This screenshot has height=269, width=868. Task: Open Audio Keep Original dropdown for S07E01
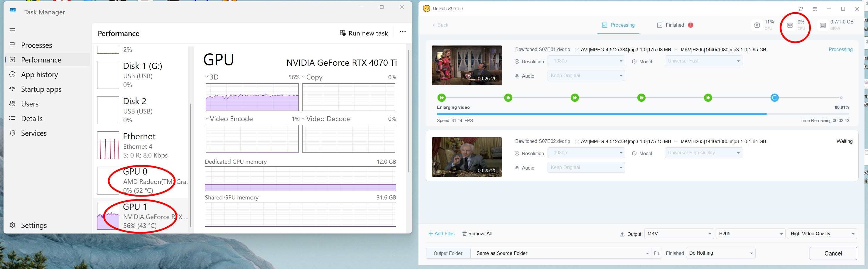586,76
